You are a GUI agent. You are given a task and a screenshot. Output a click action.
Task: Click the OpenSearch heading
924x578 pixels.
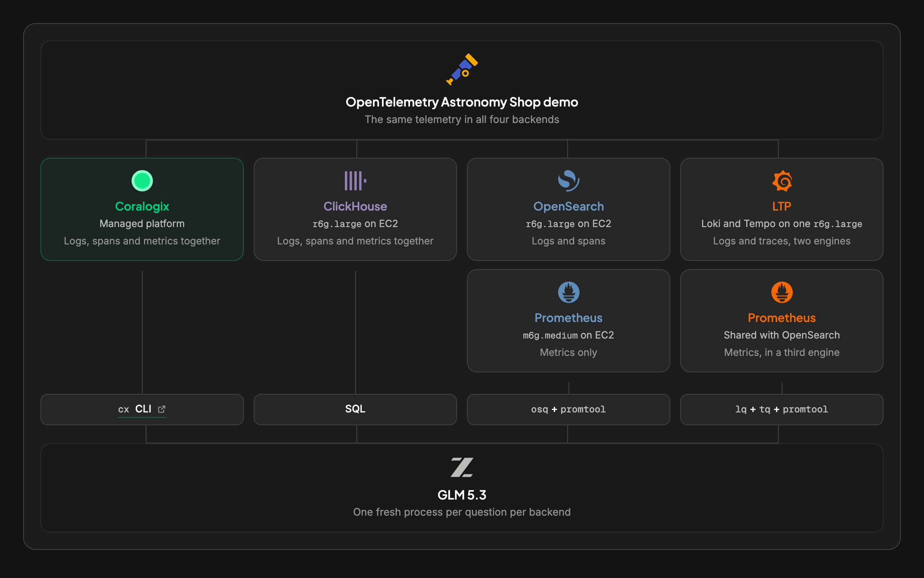tap(568, 206)
